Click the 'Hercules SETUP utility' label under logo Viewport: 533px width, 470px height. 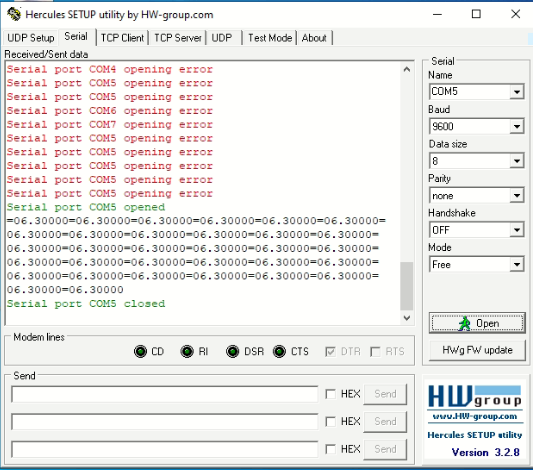[x=475, y=435]
